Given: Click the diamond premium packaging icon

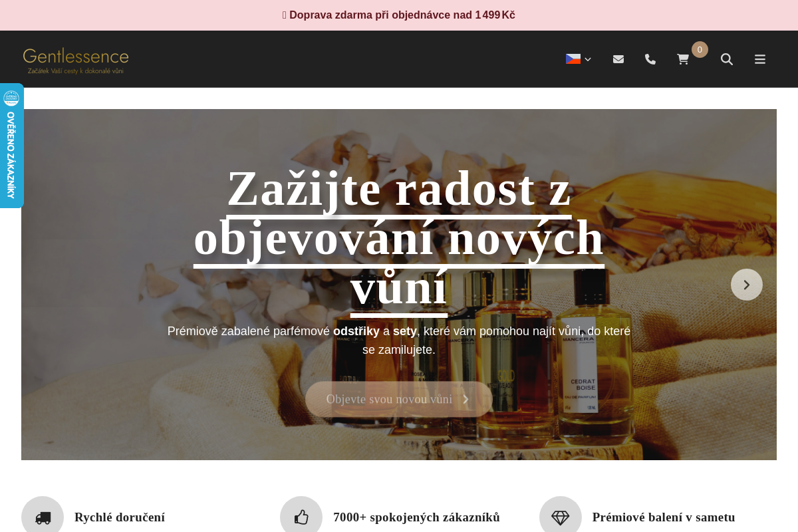Looking at the screenshot, I should pyautogui.click(x=561, y=517).
